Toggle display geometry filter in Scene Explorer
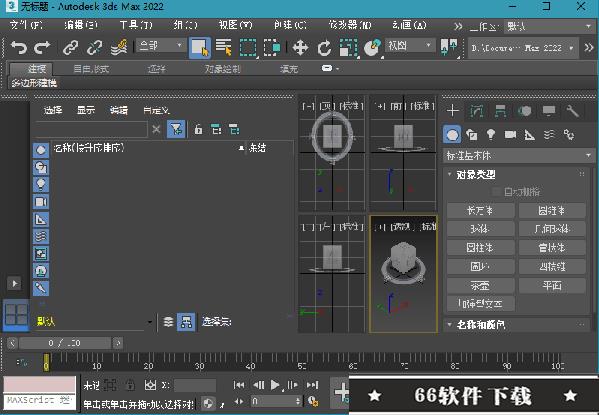 tap(41, 150)
